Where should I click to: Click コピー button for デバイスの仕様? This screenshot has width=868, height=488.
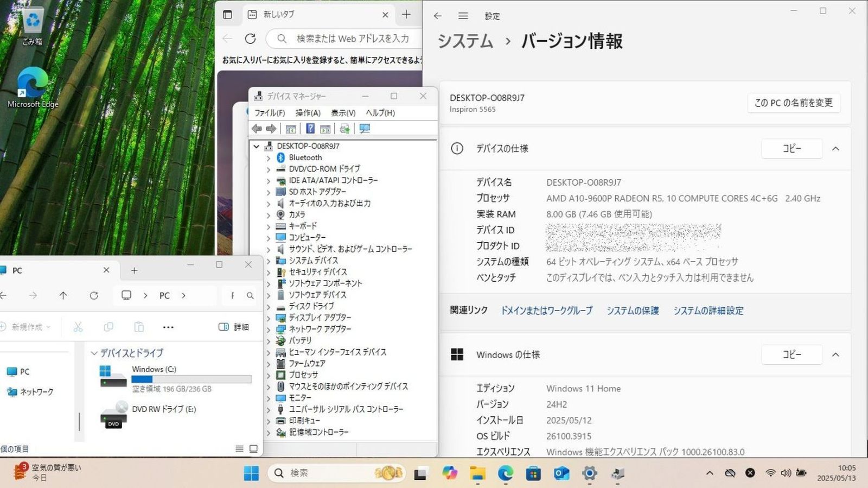(x=792, y=149)
